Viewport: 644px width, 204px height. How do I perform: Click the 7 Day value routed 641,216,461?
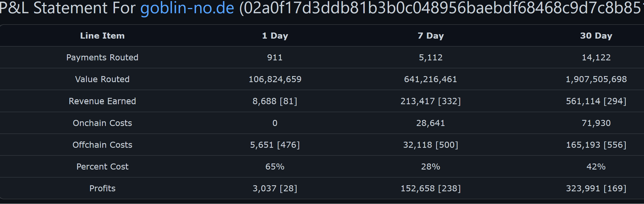click(431, 79)
